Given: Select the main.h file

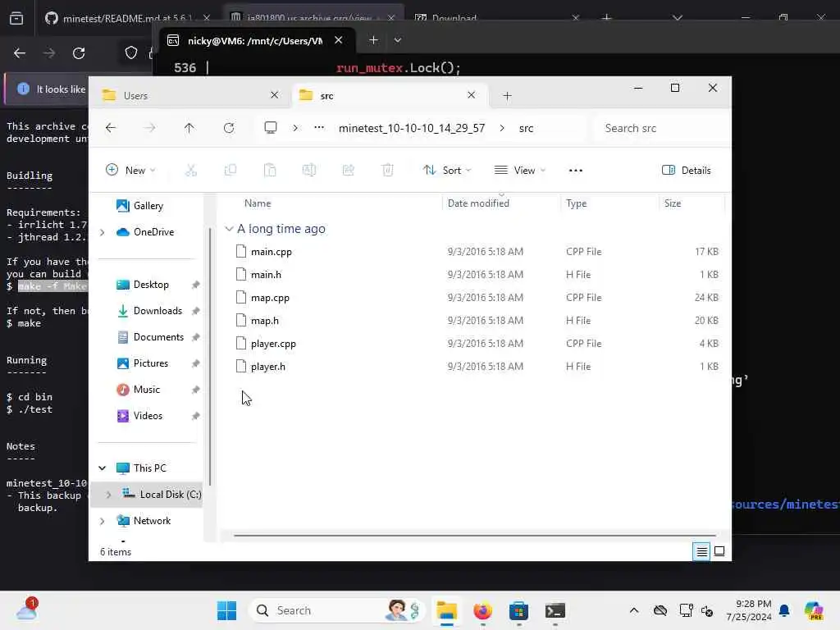Looking at the screenshot, I should coord(477,275).
